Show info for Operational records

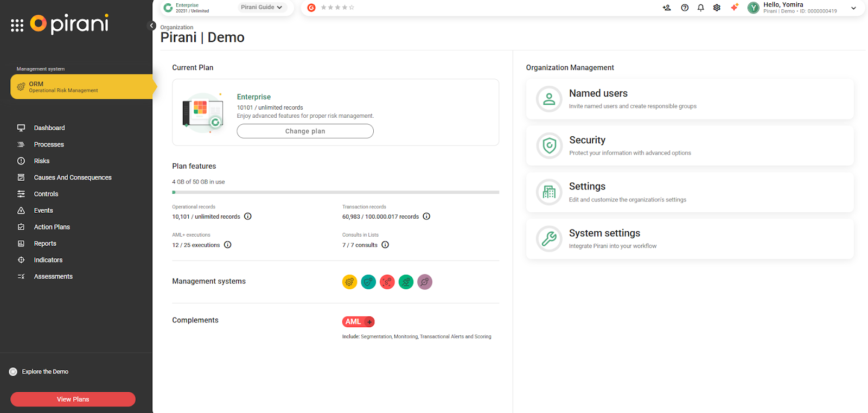click(248, 217)
